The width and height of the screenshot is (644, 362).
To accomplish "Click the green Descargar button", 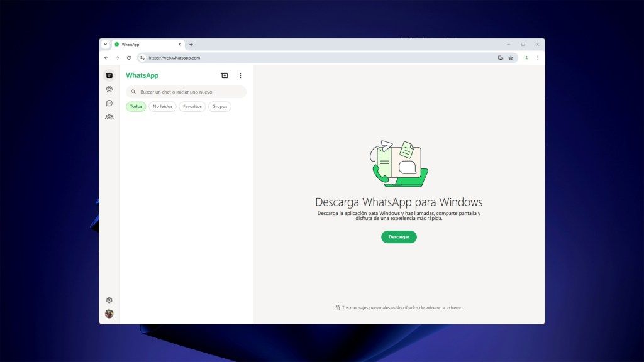I will (399, 237).
